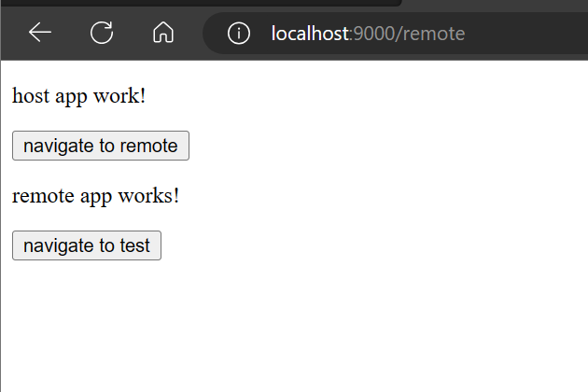The width and height of the screenshot is (588, 392).
Task: Click the empty tab strip area above the address bar
Action: [x=495, y=3]
